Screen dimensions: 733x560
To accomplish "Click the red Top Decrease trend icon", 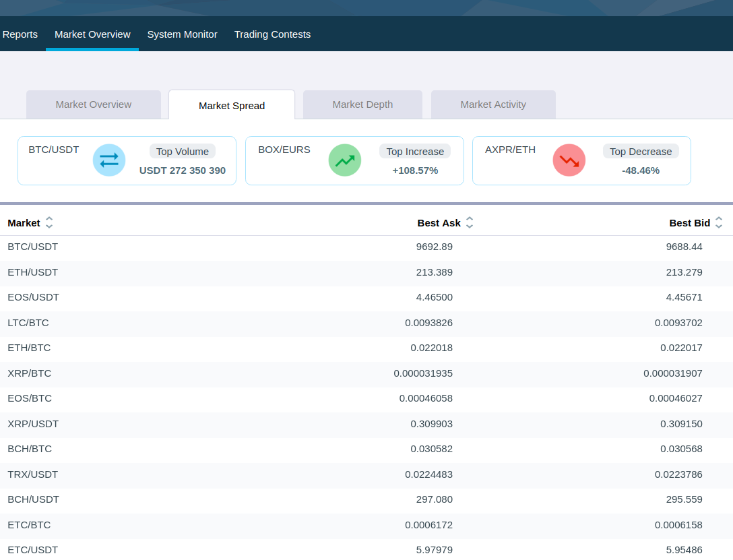I will coord(569,160).
